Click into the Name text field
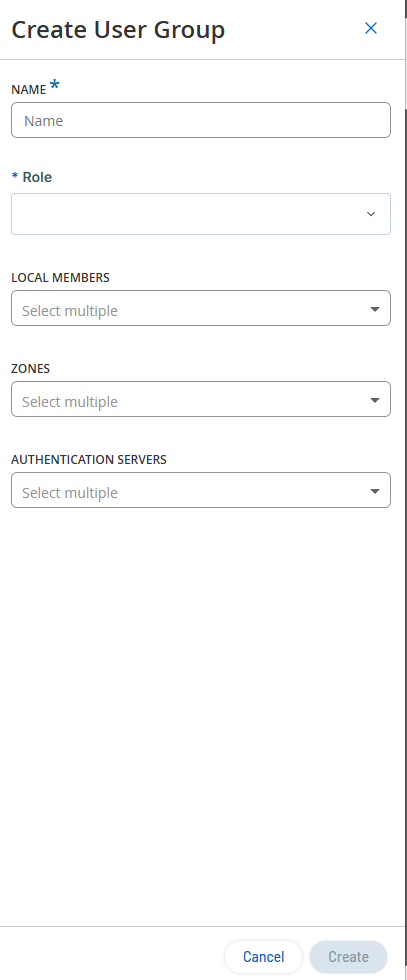Viewport: 407px width, 980px height. coord(201,120)
